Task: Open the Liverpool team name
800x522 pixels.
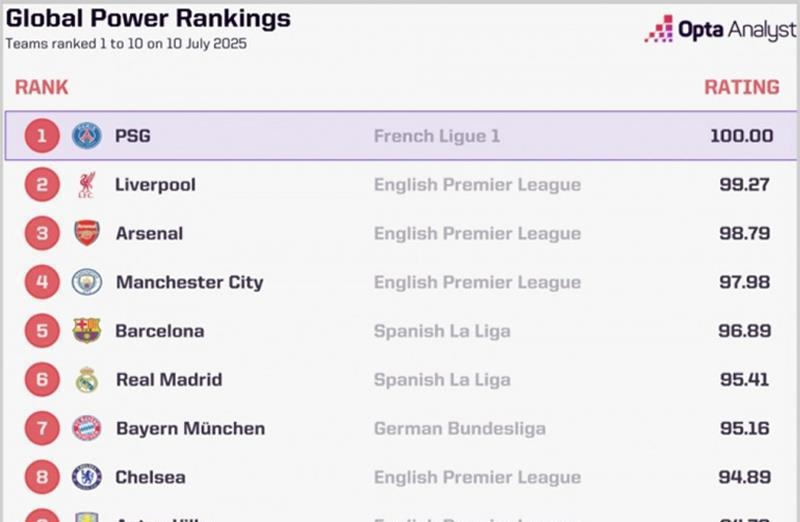Action: click(x=155, y=185)
